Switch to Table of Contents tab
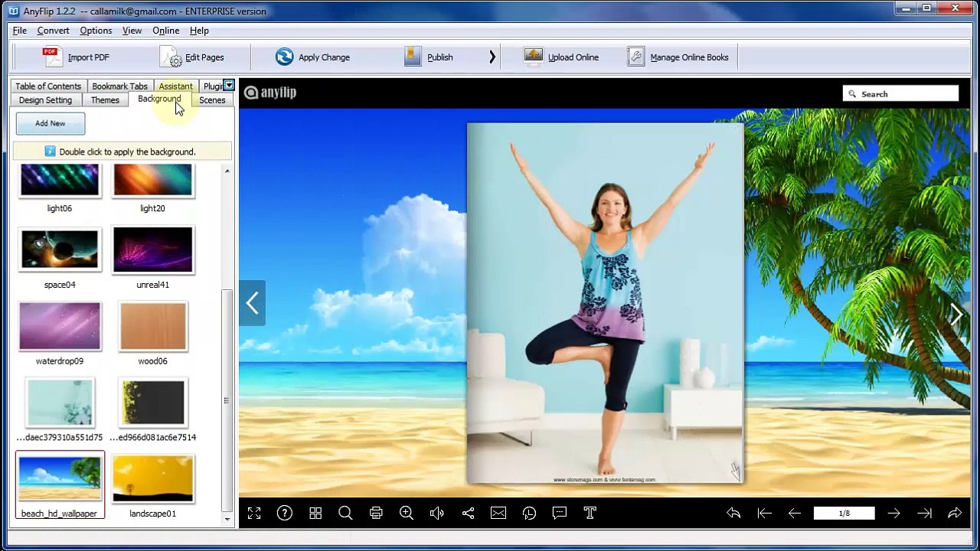This screenshot has height=551, width=980. click(x=48, y=86)
